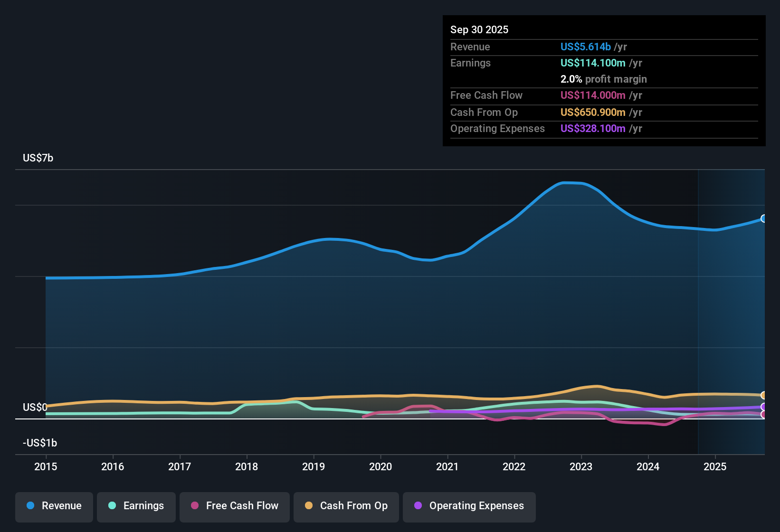Click the orange Cash From Op legend dot
This screenshot has height=532, width=780.
click(x=309, y=506)
